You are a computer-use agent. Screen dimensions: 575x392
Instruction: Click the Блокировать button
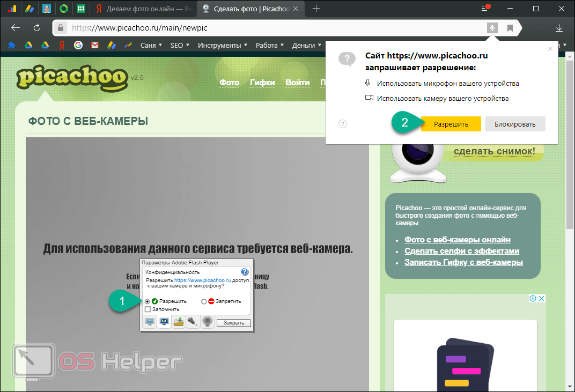coord(515,124)
